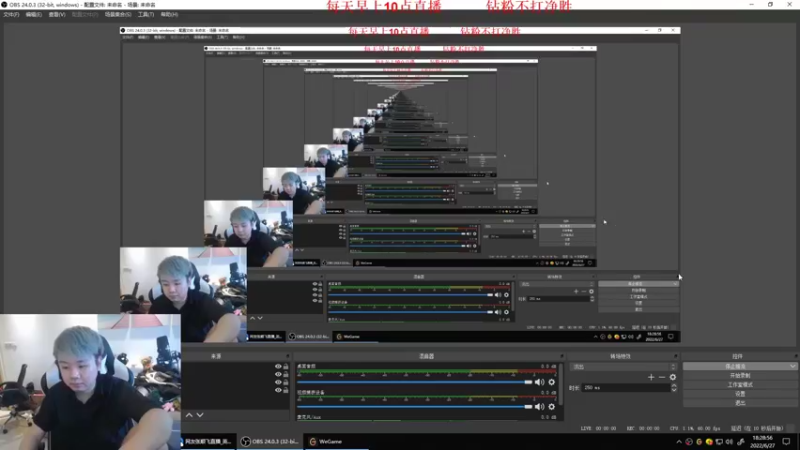
Task: Open the 编辑(E) menu
Action: click(34, 14)
